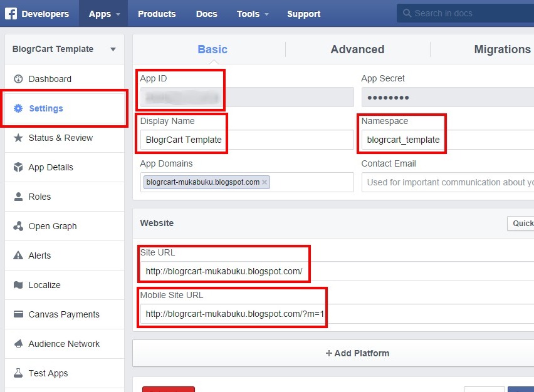Viewport: 534px width, 392px height.
Task: Open the Status & Review section
Action: (x=65, y=138)
